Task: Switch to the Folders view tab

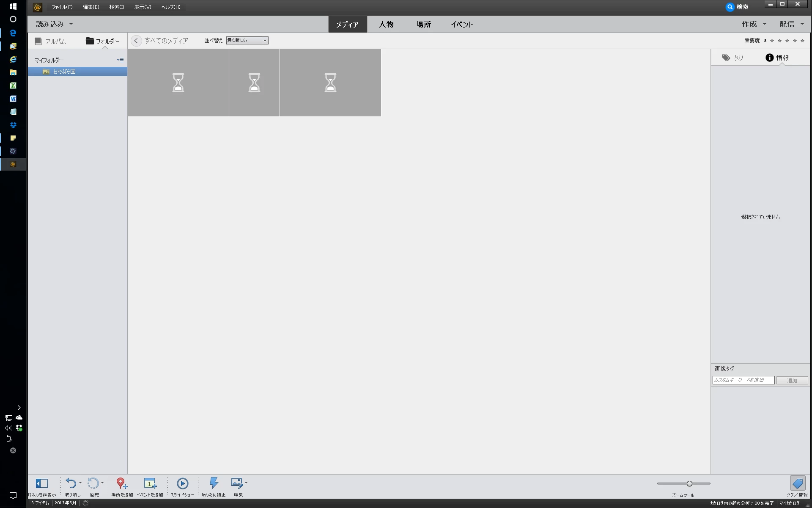Action: [x=102, y=41]
